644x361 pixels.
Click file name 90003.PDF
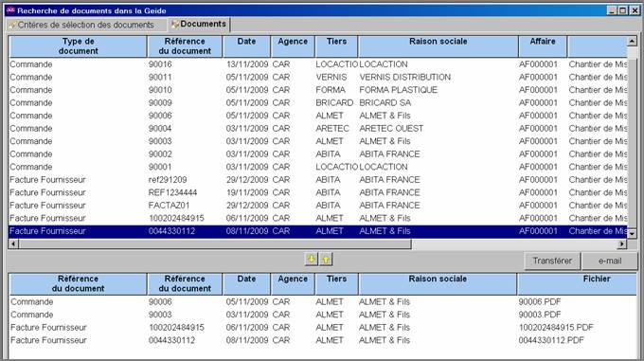(x=539, y=315)
